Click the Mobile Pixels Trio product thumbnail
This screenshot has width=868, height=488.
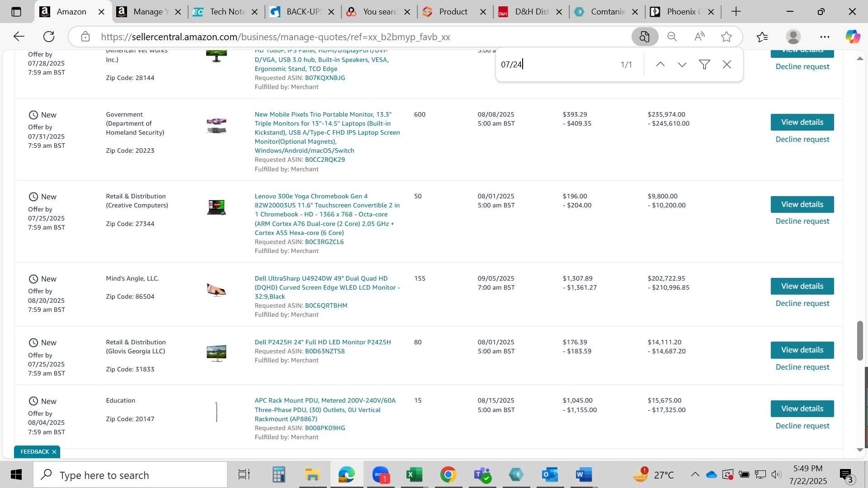tap(216, 126)
